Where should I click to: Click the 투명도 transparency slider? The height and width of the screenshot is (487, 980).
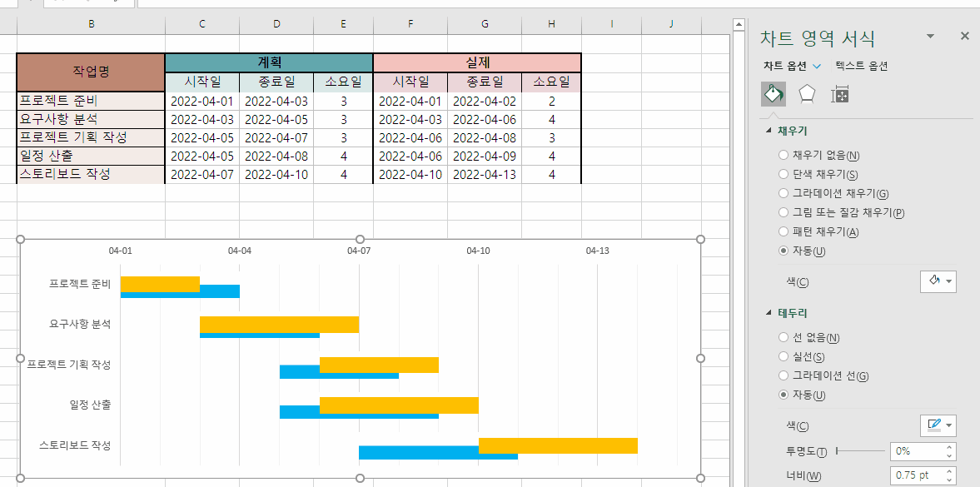coord(859,450)
